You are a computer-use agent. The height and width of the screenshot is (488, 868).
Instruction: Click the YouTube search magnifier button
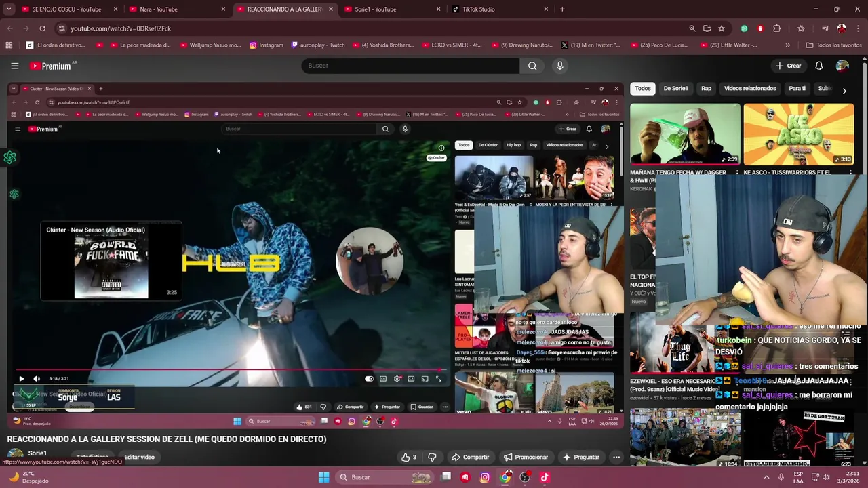pyautogui.click(x=532, y=66)
